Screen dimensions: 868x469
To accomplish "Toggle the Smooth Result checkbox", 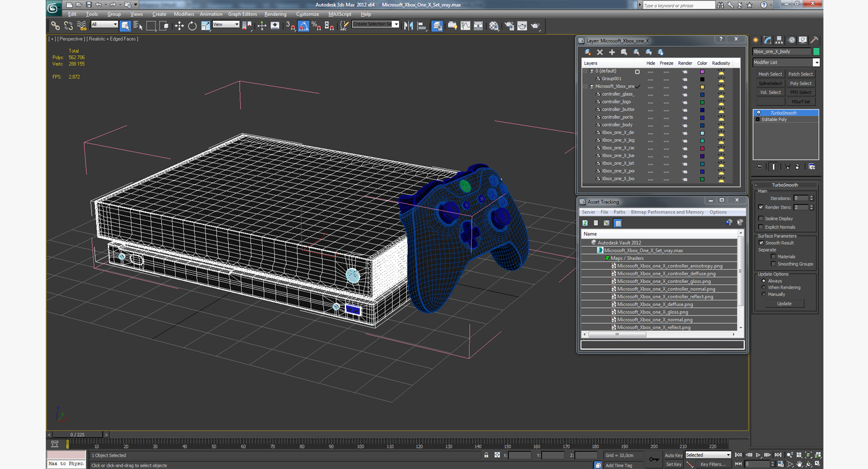I will tap(761, 243).
